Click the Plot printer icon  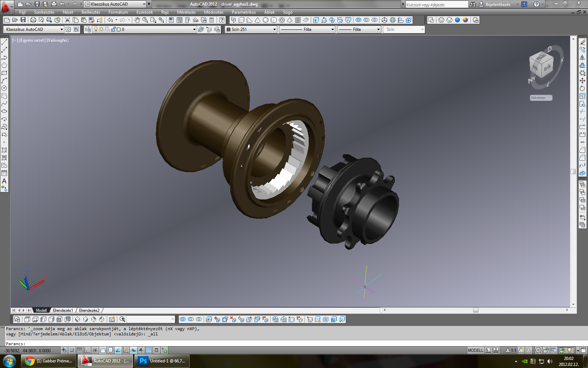click(x=33, y=20)
